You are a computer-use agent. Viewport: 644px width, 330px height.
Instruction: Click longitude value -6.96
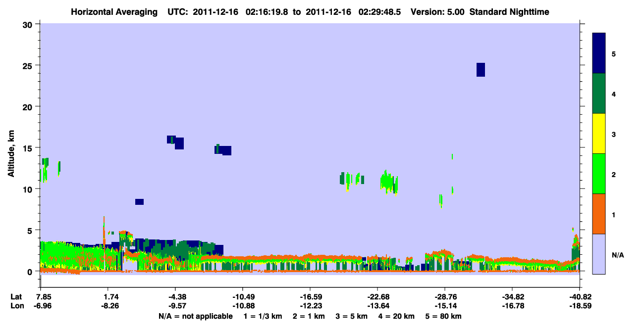[x=40, y=306]
